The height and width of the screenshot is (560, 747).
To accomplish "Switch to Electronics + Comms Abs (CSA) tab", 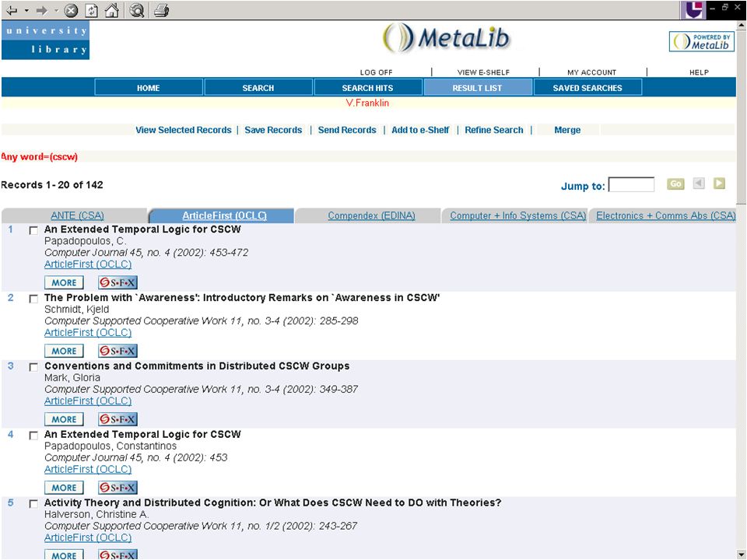I will click(x=665, y=215).
